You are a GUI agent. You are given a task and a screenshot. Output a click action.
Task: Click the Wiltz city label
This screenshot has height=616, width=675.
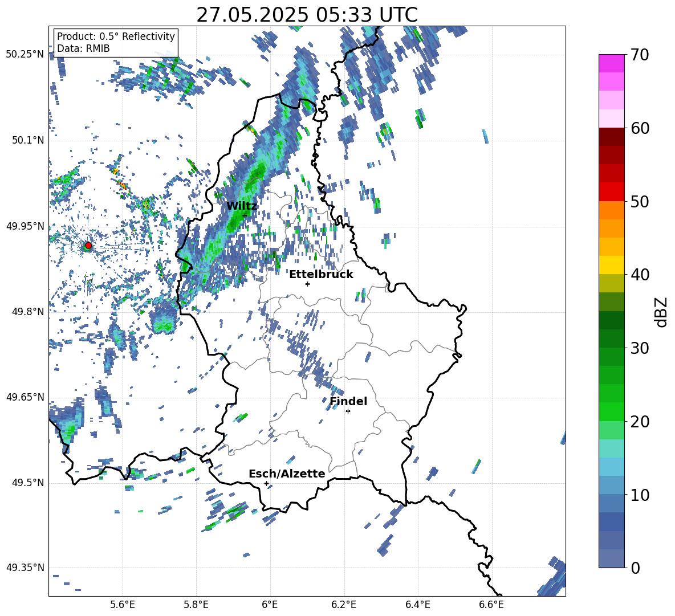click(242, 206)
